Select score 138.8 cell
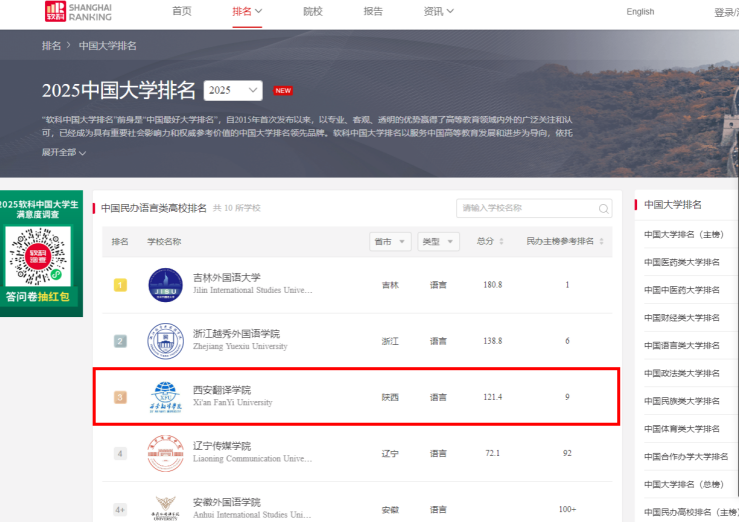This screenshot has height=522, width=739. click(x=493, y=341)
